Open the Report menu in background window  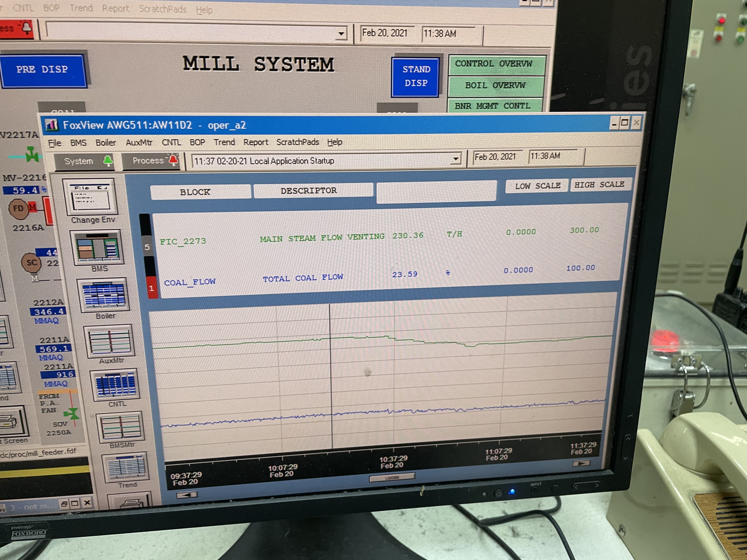pos(115,9)
